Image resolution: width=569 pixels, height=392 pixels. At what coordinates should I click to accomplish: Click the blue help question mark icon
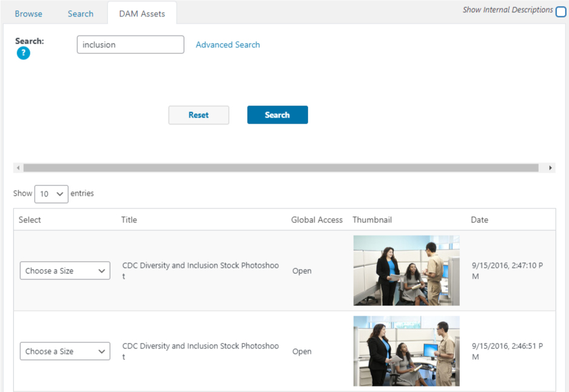[x=23, y=53]
